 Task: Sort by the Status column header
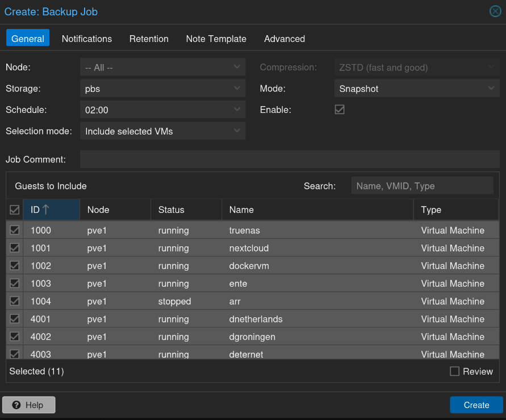(186, 209)
